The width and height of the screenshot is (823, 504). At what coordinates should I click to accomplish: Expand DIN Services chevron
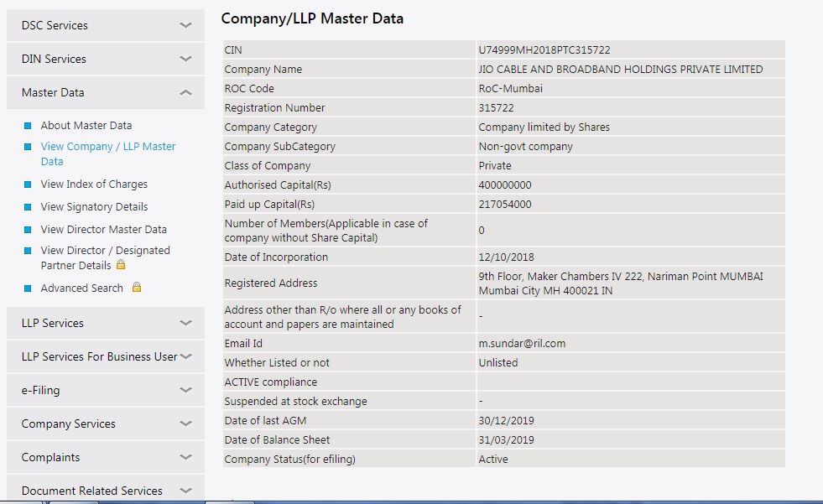click(x=185, y=59)
